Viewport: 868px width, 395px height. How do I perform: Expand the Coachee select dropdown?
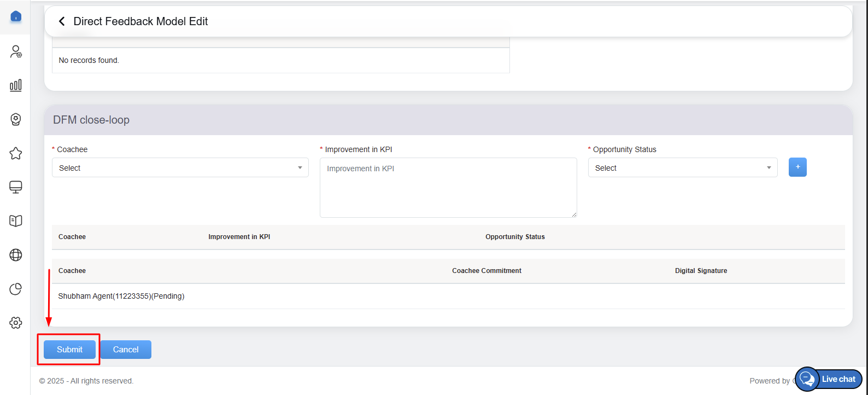pos(180,168)
